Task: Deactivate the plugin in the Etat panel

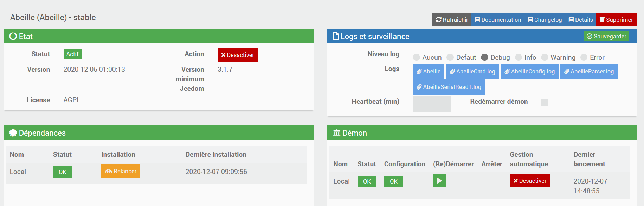Action: tap(238, 55)
